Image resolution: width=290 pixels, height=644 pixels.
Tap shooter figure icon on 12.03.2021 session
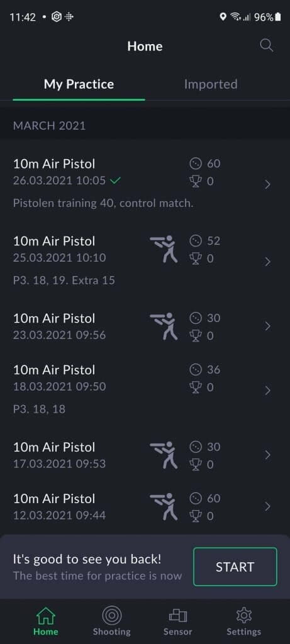[x=164, y=507]
